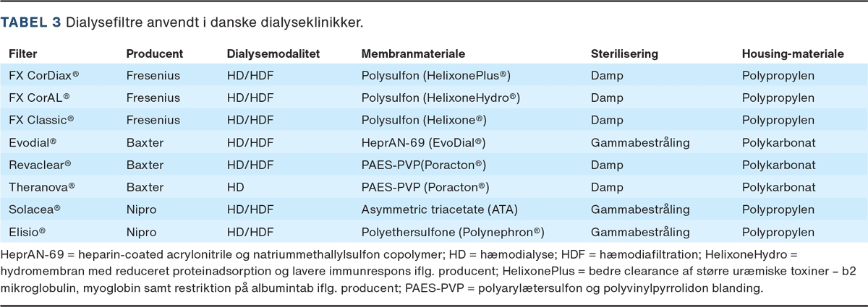Click the FX CorAL filter name
This screenshot has width=868, height=307.
39,98
